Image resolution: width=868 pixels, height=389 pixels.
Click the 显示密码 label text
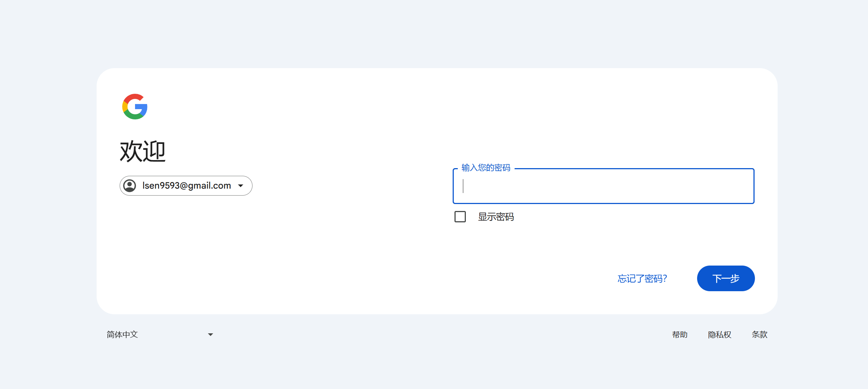[496, 217]
